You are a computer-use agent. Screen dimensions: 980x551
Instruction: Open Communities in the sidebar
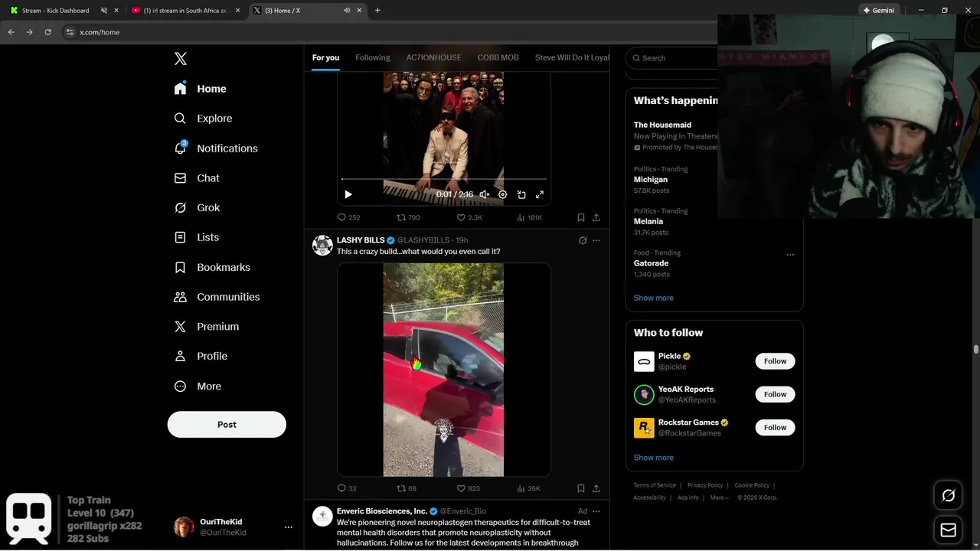[x=217, y=297]
